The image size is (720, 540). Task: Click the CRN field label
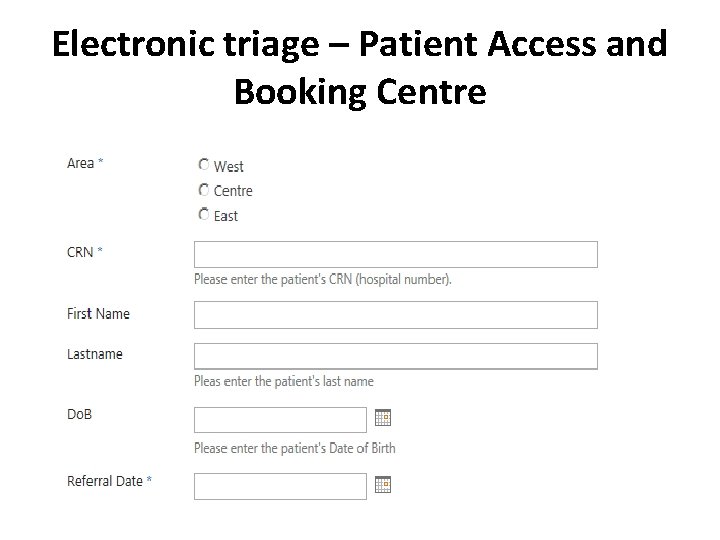(80, 252)
